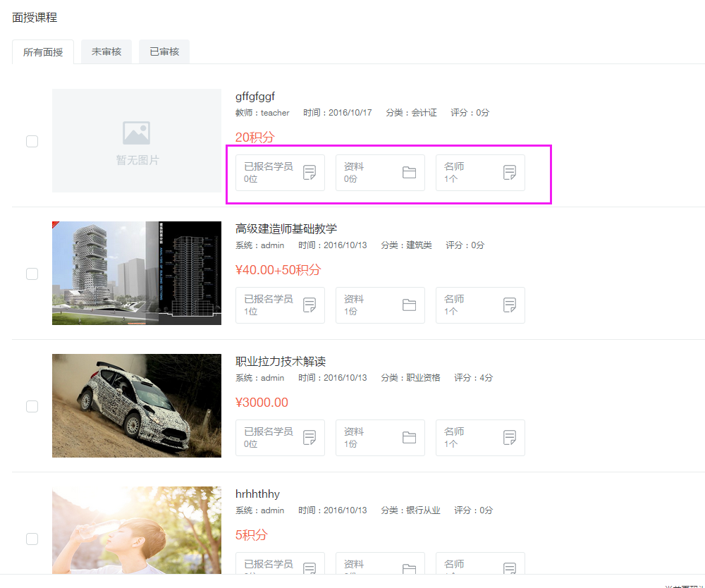This screenshot has width=705, height=588.
Task: Click the rally car course thumbnail
Action: point(137,405)
